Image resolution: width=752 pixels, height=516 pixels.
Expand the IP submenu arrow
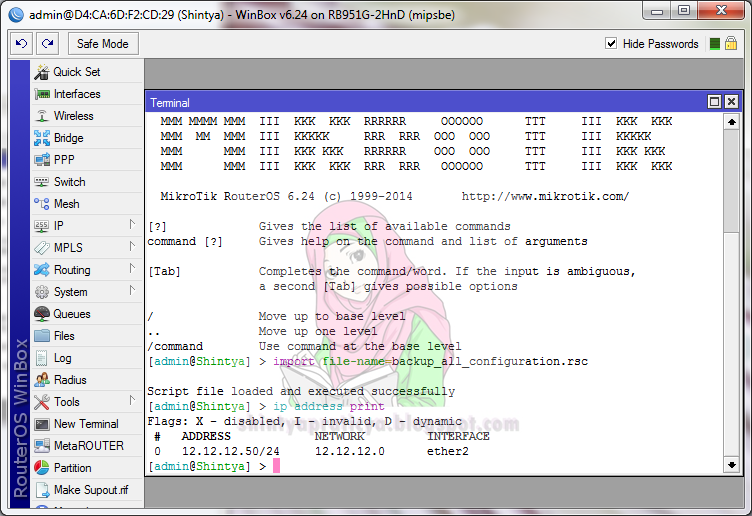(132, 224)
